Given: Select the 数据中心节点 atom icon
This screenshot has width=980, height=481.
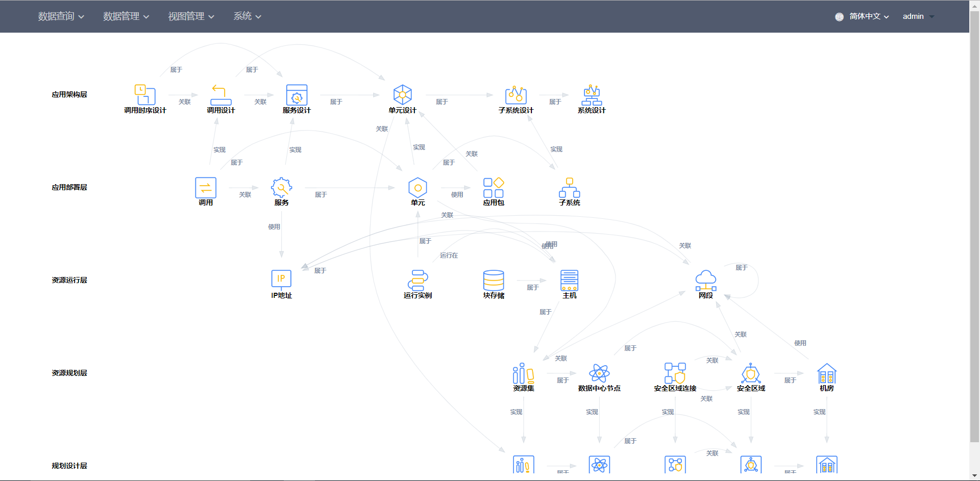Looking at the screenshot, I should 599,373.
